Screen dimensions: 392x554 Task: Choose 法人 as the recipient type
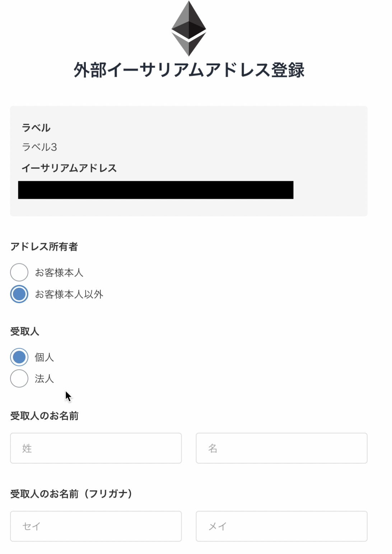coord(19,378)
